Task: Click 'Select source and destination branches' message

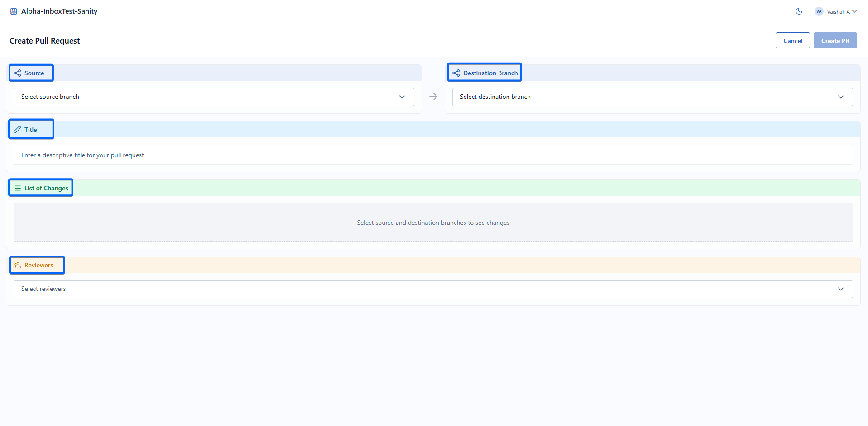Action: [433, 223]
